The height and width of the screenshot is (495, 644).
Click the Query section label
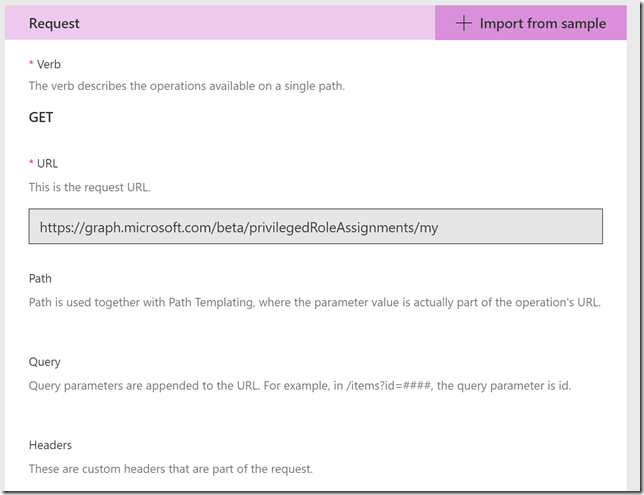pos(45,362)
